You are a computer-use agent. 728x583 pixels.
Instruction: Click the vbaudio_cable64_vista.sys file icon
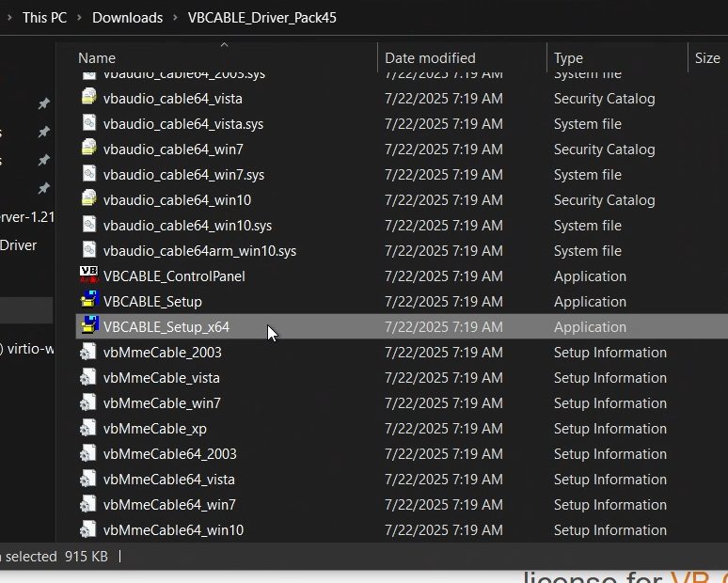[x=88, y=122]
